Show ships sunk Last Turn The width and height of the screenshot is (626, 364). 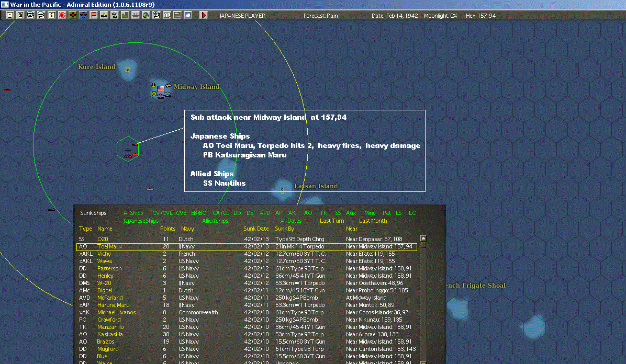(x=332, y=221)
